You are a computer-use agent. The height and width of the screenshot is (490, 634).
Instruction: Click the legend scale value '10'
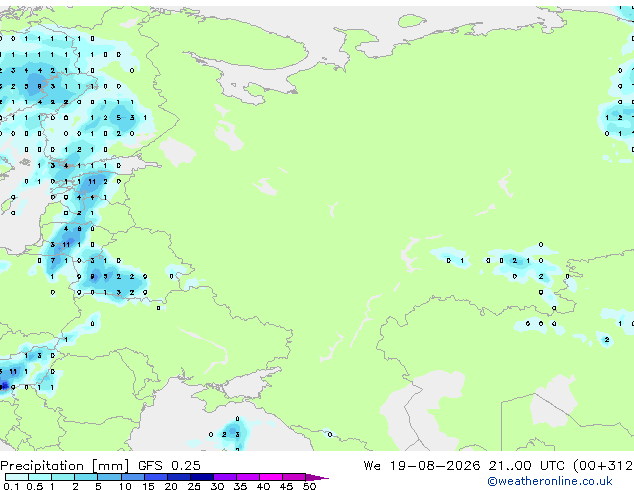point(125,486)
